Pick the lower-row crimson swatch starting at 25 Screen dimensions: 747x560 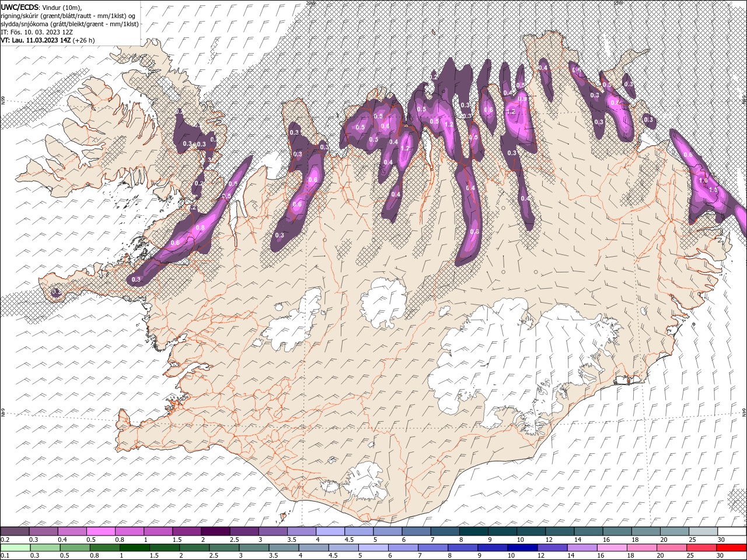701,548
